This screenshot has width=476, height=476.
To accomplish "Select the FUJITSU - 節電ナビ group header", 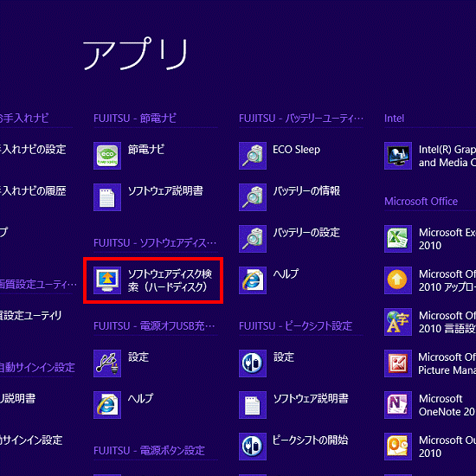I will click(x=135, y=119).
